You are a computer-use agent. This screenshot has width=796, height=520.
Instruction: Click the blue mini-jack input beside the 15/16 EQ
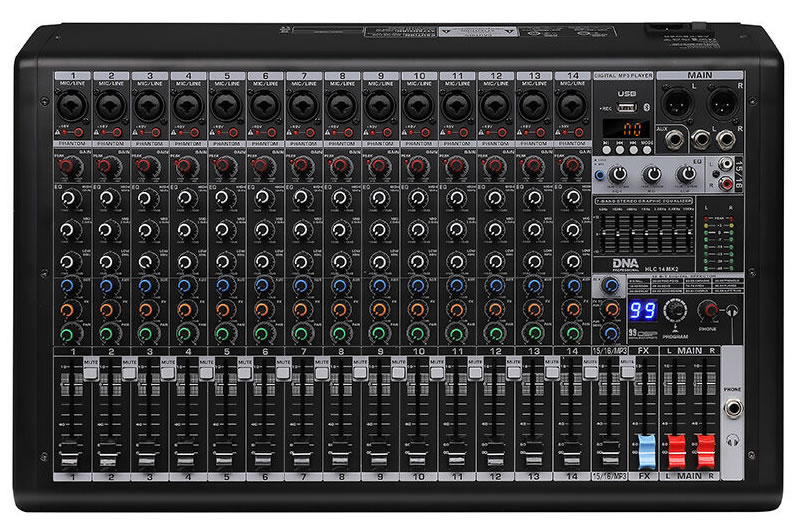(600, 176)
